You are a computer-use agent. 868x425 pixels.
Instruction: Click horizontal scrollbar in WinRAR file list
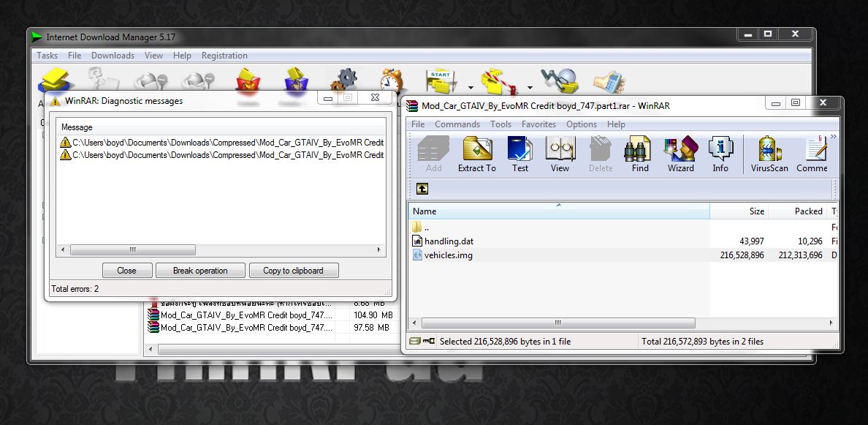558,323
